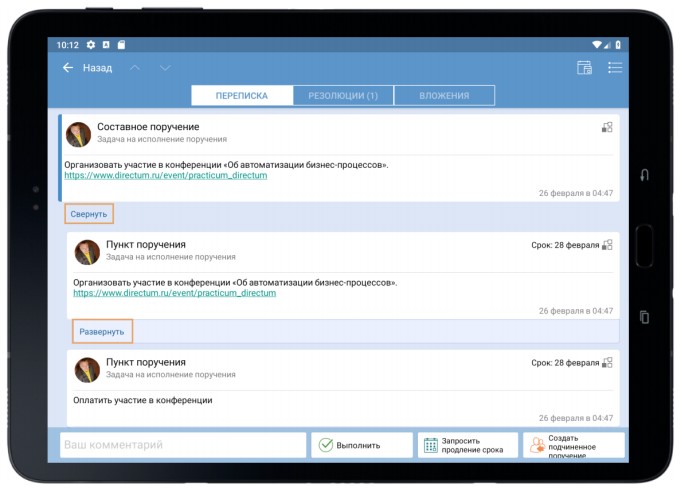Switch to the Резолюции (1) tab
This screenshot has height=488, width=682.
[343, 96]
